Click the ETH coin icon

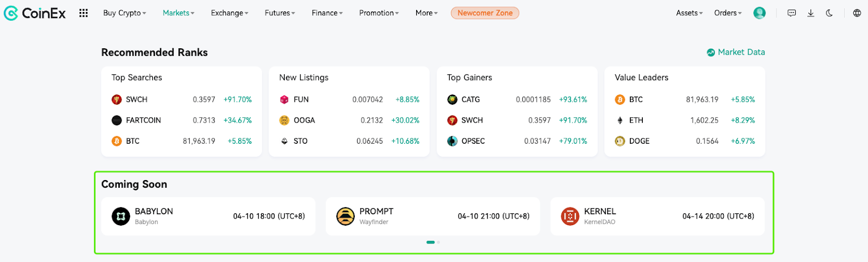(x=620, y=120)
